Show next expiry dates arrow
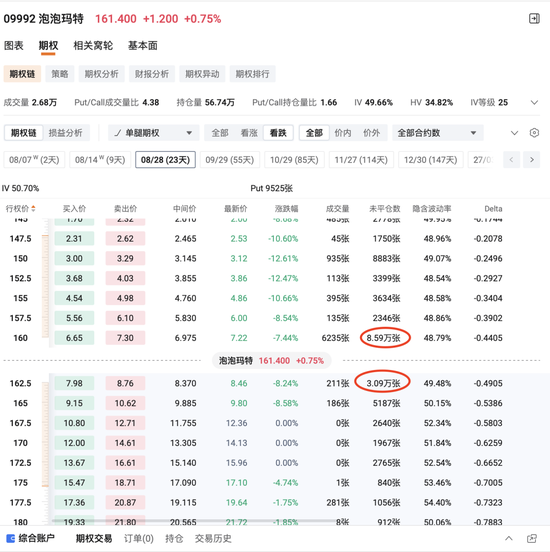 tap(532, 160)
